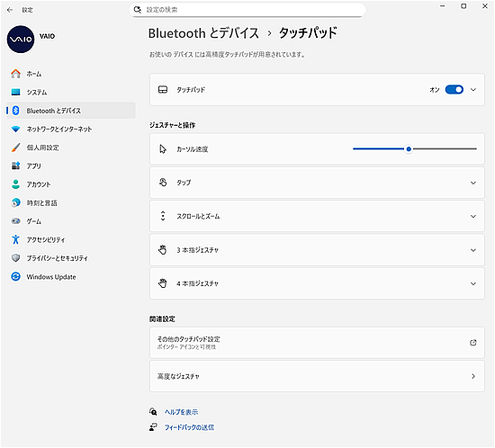Image resolution: width=495 pixels, height=448 pixels.
Task: Open the ホーム page label
Action: tap(34, 74)
